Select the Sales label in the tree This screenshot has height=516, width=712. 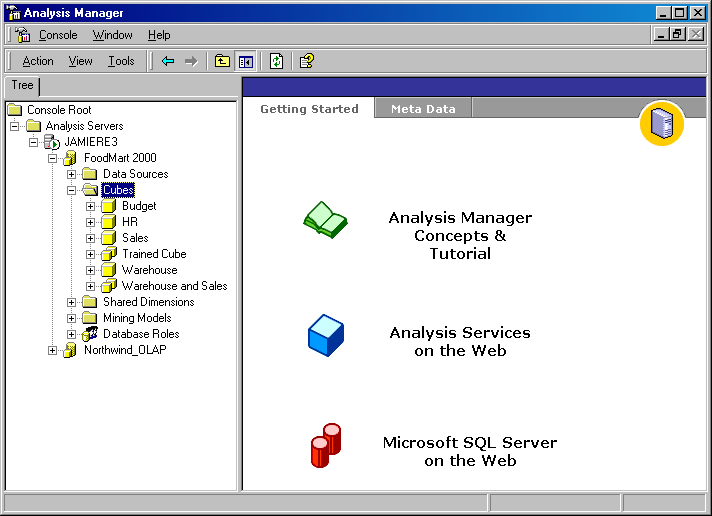[x=135, y=238]
